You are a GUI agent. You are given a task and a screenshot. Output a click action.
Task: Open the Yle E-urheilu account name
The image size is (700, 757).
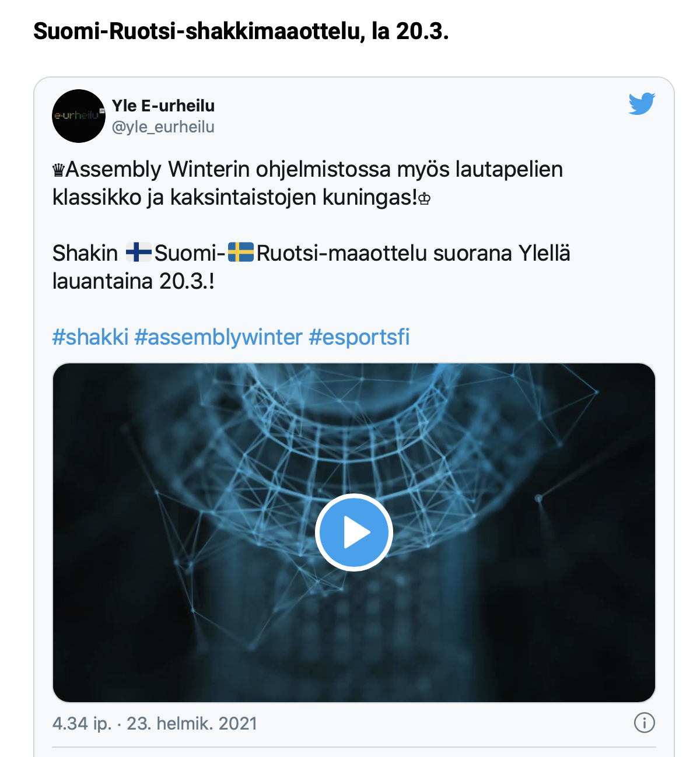pyautogui.click(x=163, y=106)
